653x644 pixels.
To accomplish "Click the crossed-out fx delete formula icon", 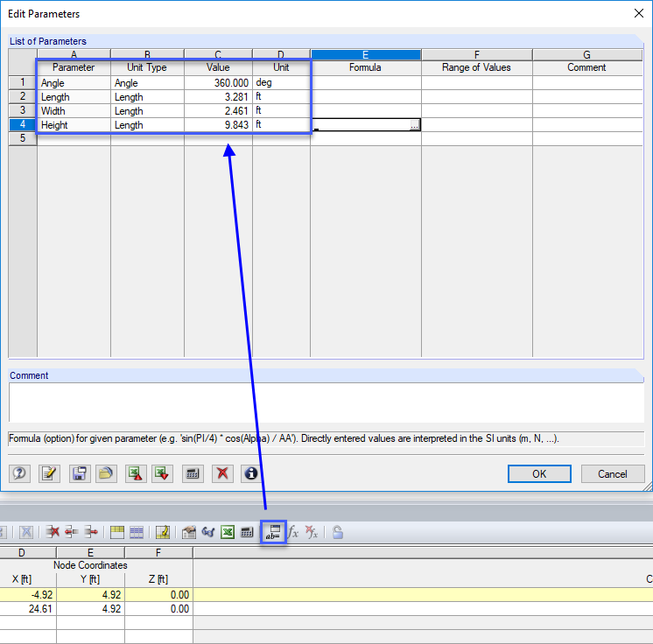I will point(312,532).
